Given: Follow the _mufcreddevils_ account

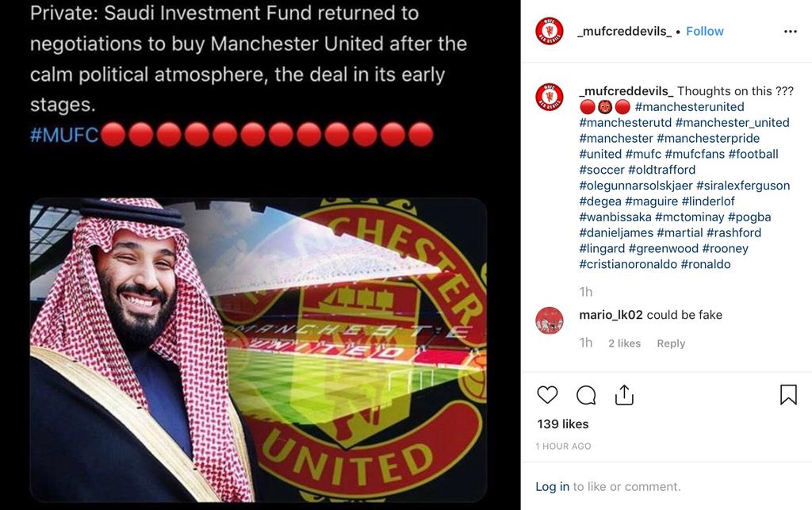Looking at the screenshot, I should coord(705,31).
